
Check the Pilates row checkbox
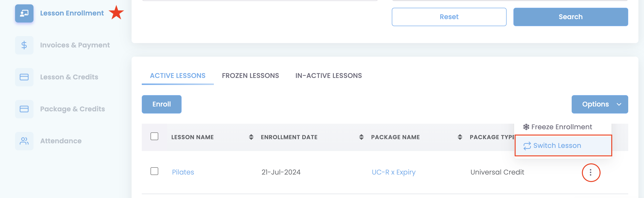pyautogui.click(x=154, y=171)
